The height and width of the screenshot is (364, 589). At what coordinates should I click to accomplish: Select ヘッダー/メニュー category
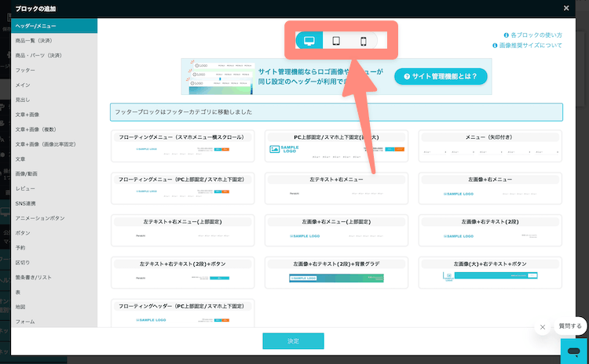pos(54,26)
